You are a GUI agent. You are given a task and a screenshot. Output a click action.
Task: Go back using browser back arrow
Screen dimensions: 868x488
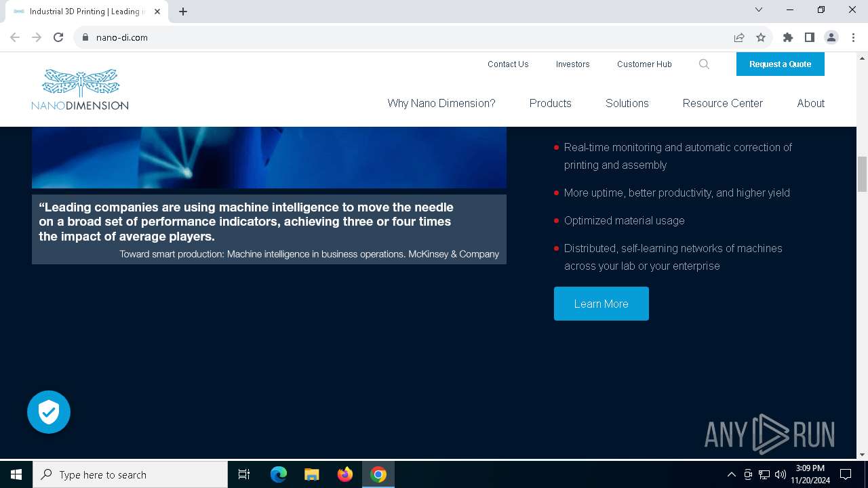coord(15,37)
